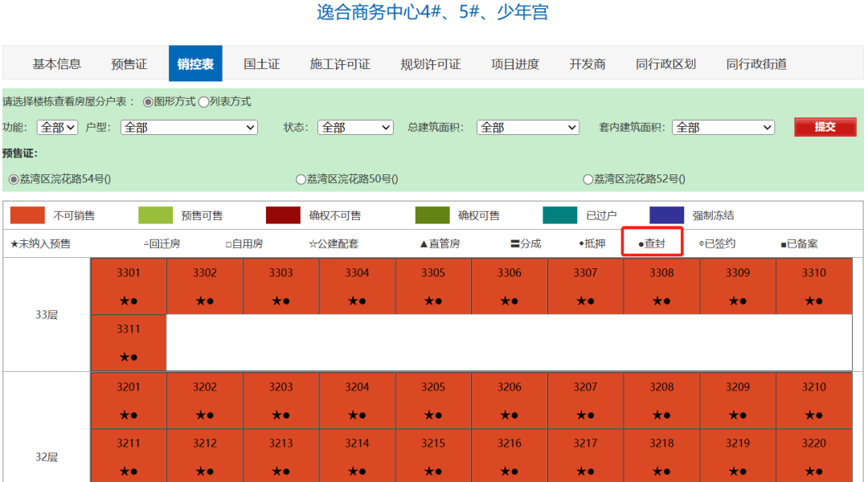868x482 pixels.
Task: Select unit 3213 cell
Action: click(280, 456)
